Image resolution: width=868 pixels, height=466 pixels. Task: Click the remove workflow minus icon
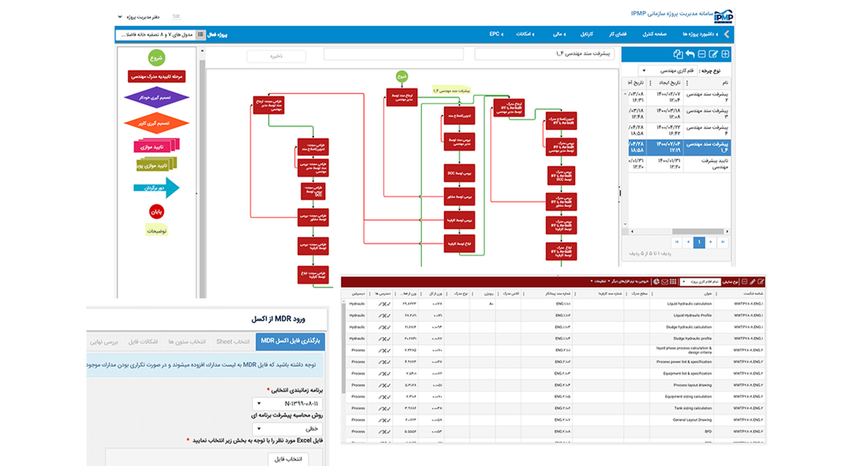tap(702, 54)
